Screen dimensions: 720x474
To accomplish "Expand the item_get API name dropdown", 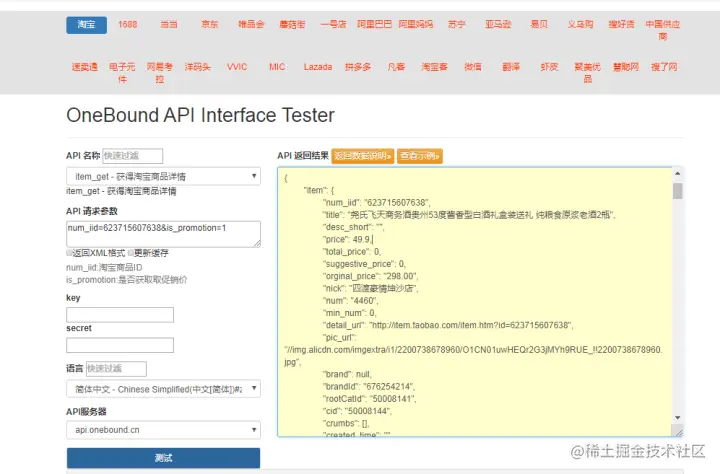I will [x=163, y=176].
